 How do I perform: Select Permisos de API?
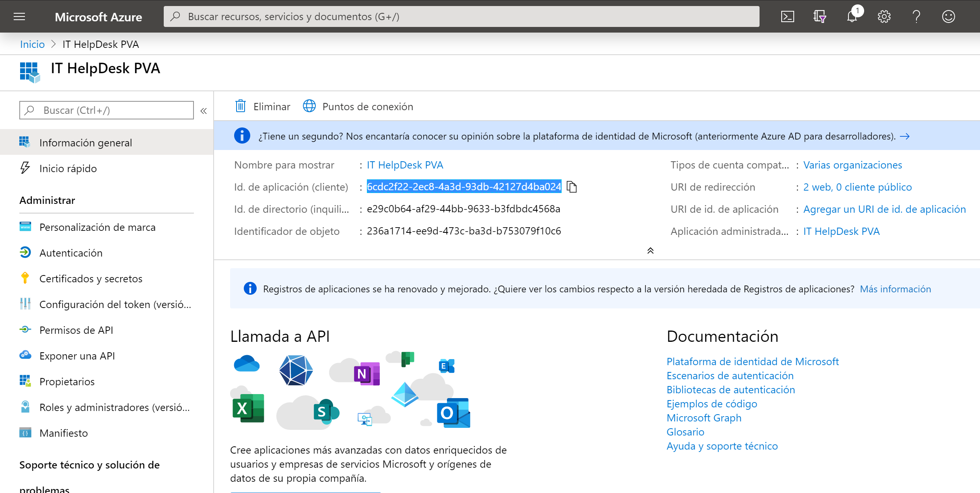click(76, 330)
